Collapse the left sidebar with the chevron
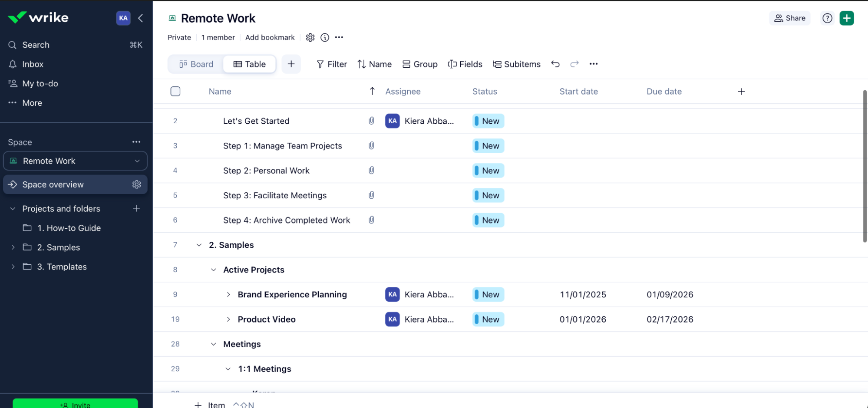The height and width of the screenshot is (408, 868). tap(140, 18)
